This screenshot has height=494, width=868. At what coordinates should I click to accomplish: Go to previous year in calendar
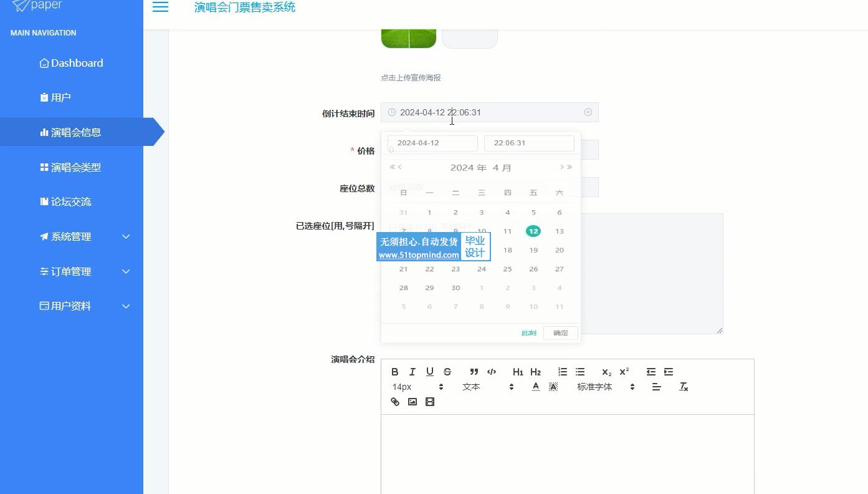click(392, 167)
